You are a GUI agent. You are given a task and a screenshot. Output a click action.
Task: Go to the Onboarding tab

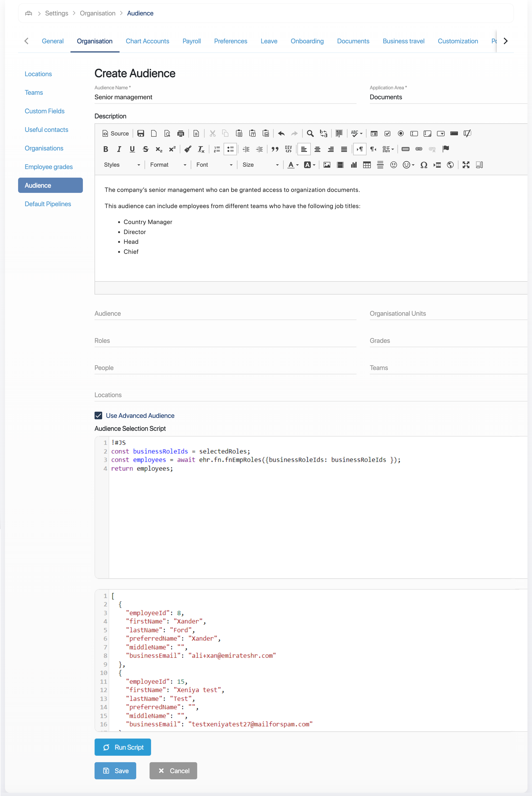307,41
